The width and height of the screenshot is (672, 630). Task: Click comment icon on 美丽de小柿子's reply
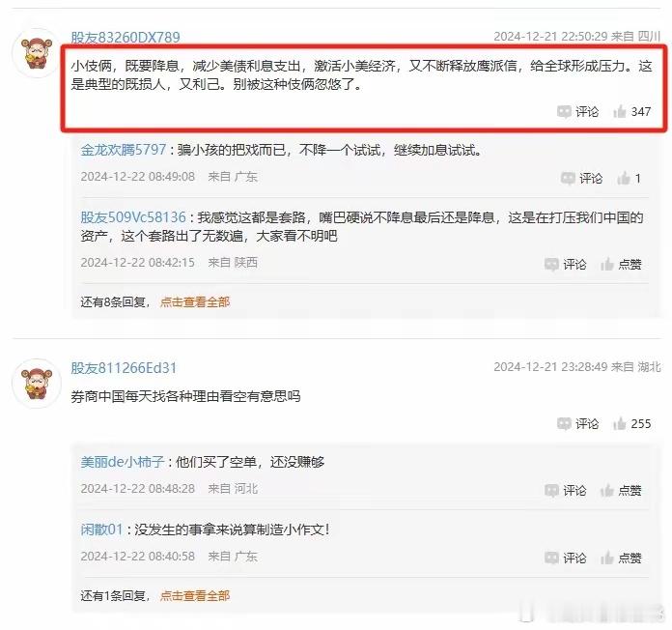click(565, 490)
